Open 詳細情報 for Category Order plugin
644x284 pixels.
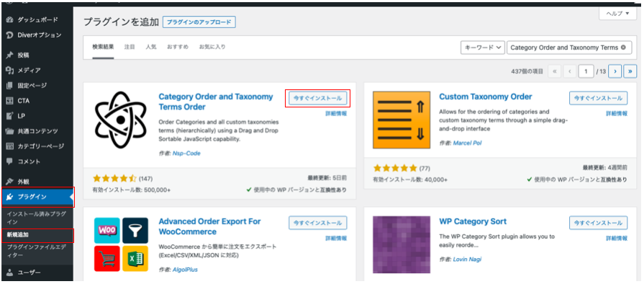point(336,114)
